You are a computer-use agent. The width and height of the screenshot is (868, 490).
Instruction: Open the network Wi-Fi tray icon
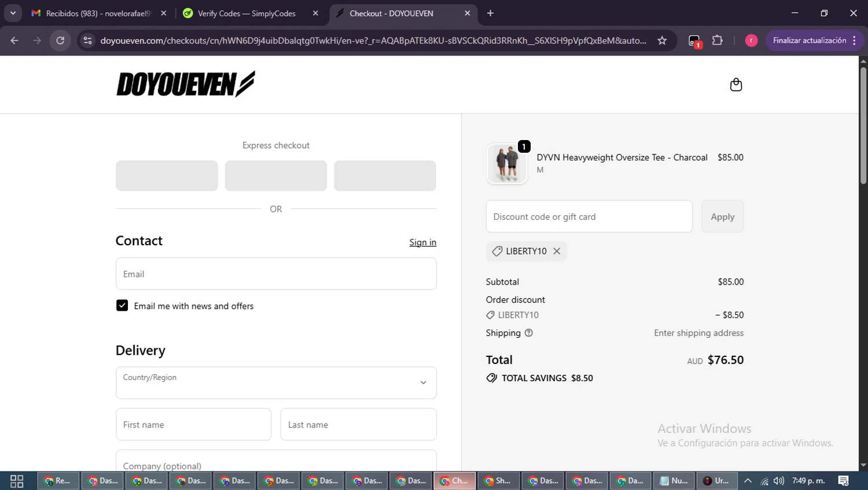[764, 481]
